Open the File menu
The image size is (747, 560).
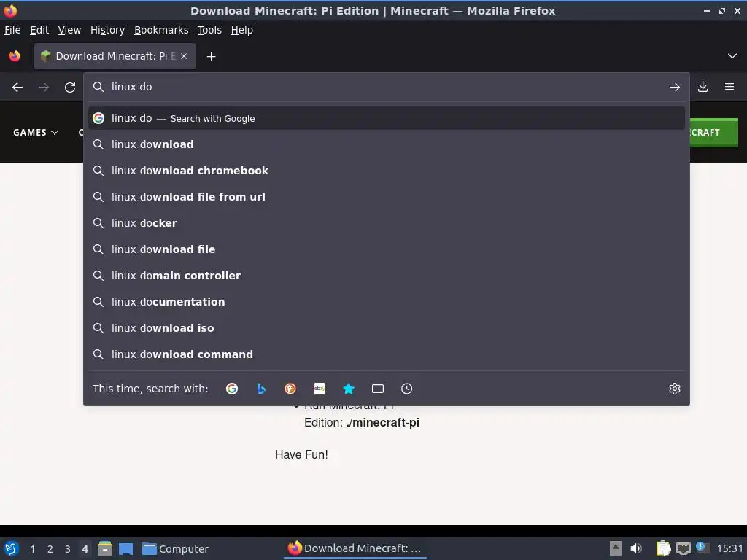point(12,30)
